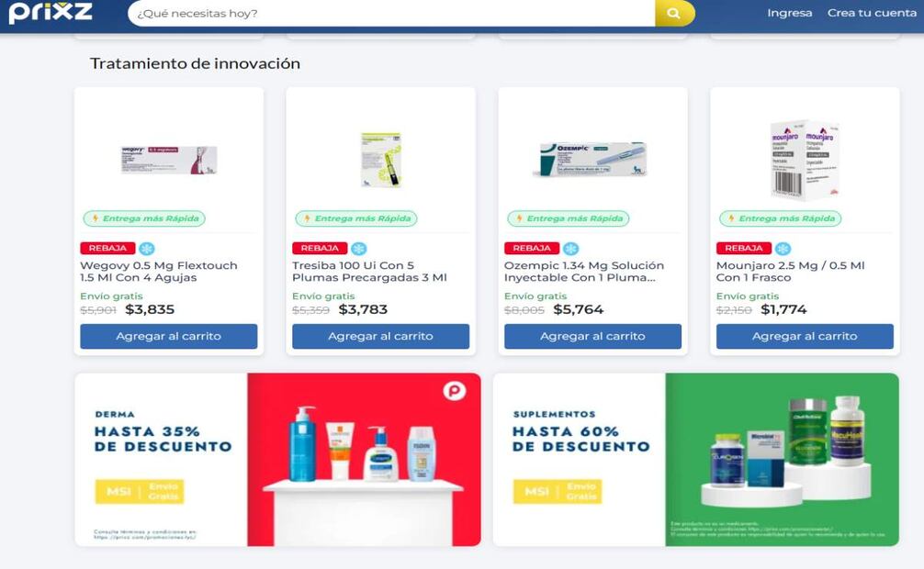The height and width of the screenshot is (569, 924).
Task: Open the Crea tu cuenta link
Action: pyautogui.click(x=873, y=13)
